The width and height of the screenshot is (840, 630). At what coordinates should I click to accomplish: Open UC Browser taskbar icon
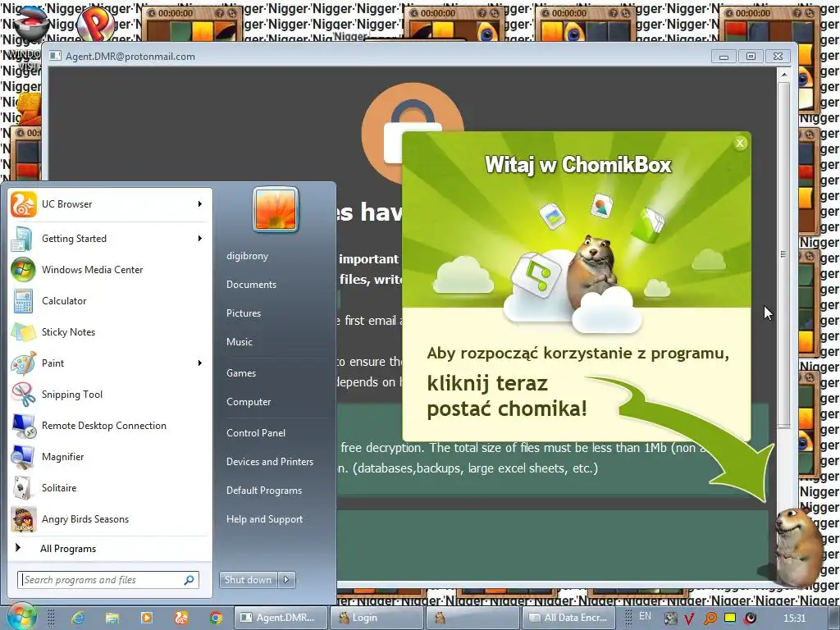pos(181,618)
